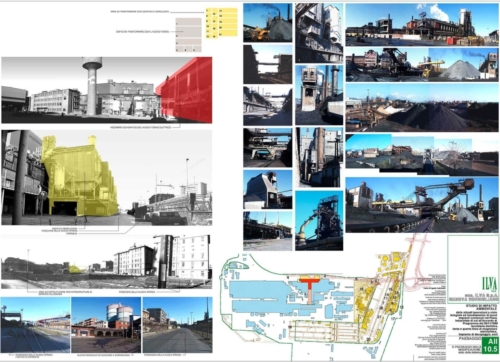Open the railway tracks photo at bottom left

point(35,325)
